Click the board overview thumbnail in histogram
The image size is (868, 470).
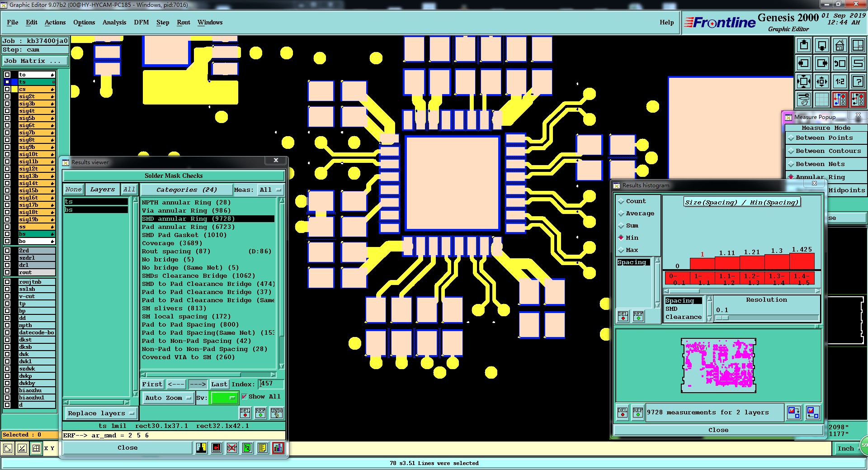(718, 366)
